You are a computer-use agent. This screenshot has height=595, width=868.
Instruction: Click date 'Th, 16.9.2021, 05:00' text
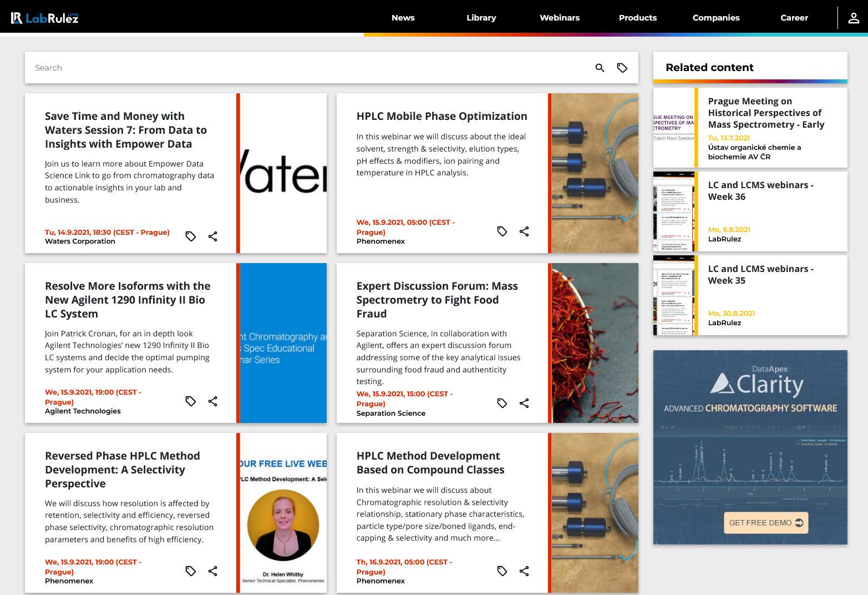coord(404,567)
